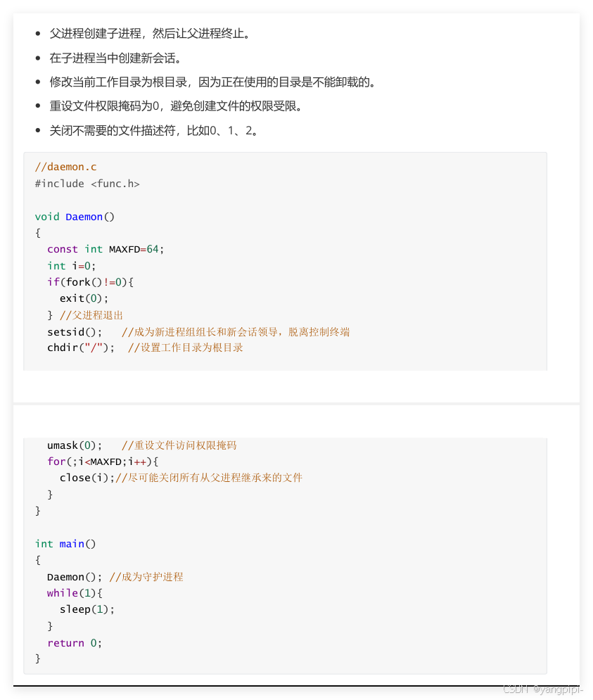Click the bullet about 修改当前工作目录为根目录
Screen dimensions: 593x700
213,82
